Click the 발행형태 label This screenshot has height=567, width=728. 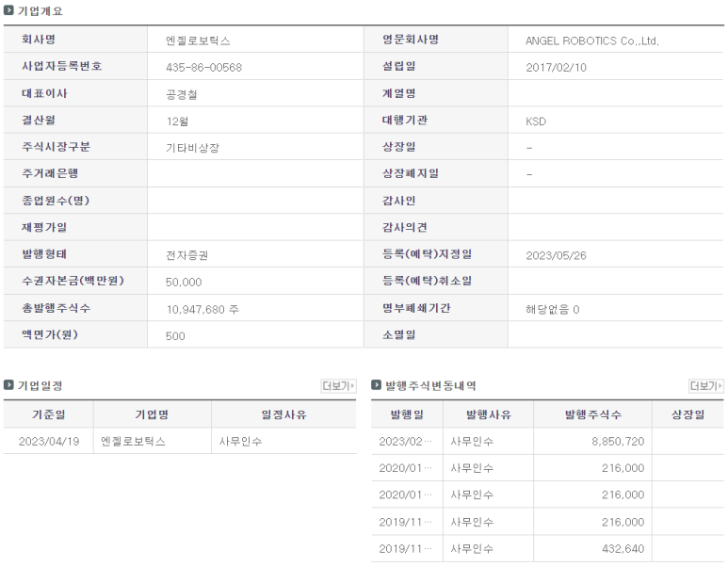[x=44, y=254]
